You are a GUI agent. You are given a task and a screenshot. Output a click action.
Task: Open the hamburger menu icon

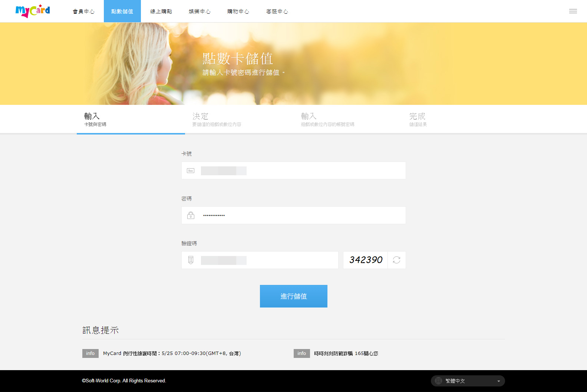coord(573,11)
